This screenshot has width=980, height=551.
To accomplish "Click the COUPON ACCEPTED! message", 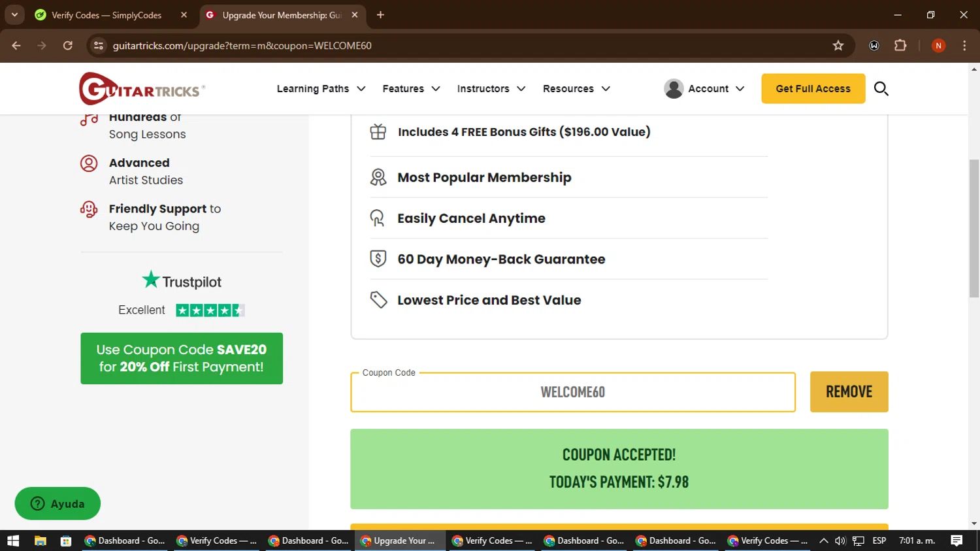I will (x=619, y=454).
